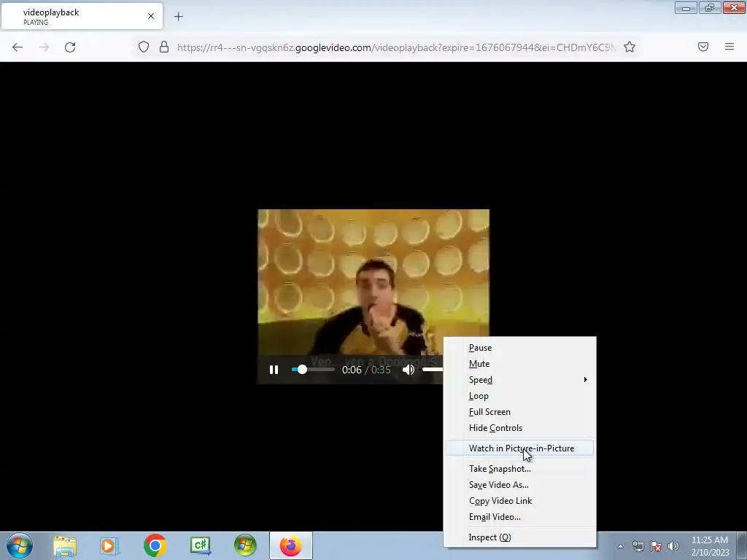Expand the Speed submenu
Screen dimensions: 747x560
coord(520,380)
